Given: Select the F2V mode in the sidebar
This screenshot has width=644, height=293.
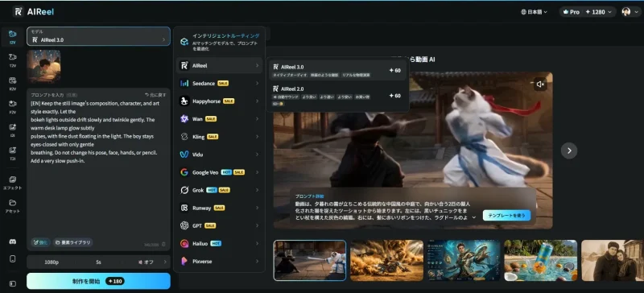Looking at the screenshot, I should (x=12, y=106).
